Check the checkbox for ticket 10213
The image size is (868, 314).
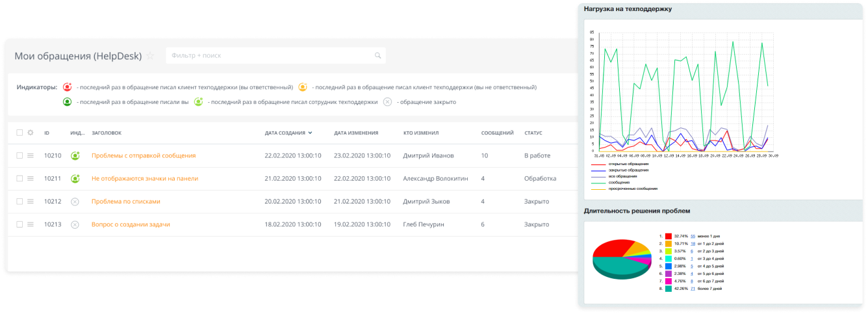(x=19, y=224)
